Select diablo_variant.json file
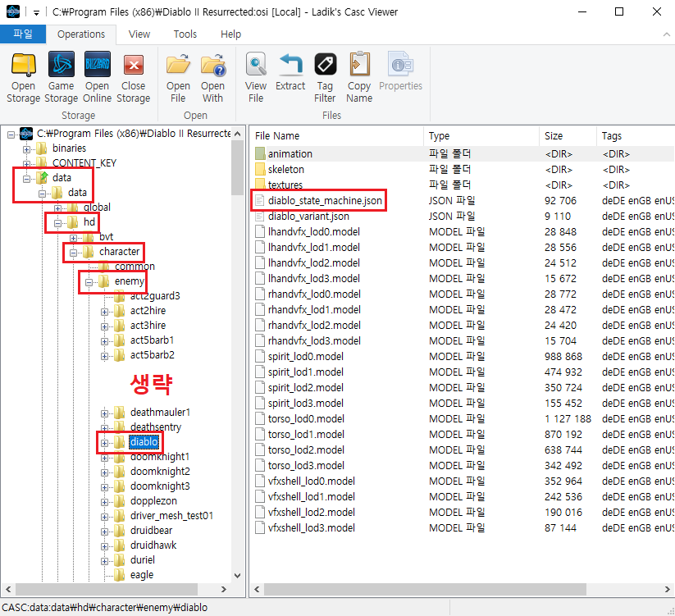This screenshot has width=675, height=616. pyautogui.click(x=463, y=216)
